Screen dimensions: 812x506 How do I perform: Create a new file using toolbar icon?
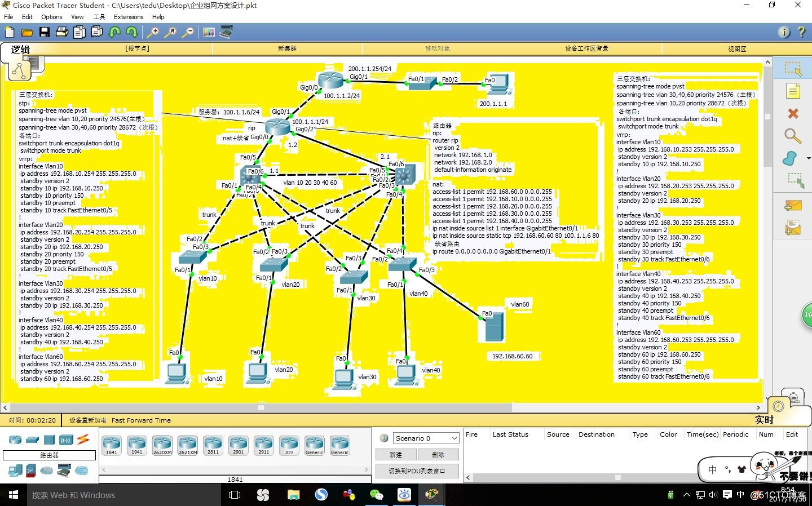click(10, 32)
